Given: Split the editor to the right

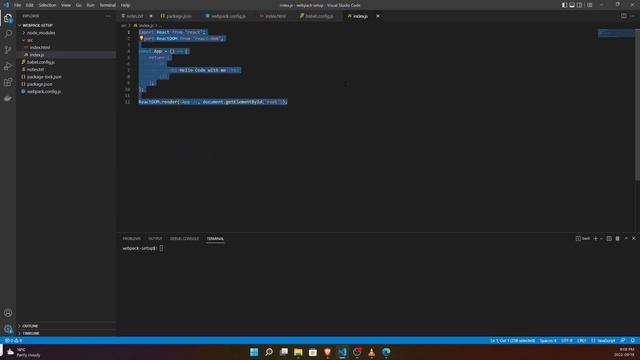Looking at the screenshot, I should (x=624, y=16).
